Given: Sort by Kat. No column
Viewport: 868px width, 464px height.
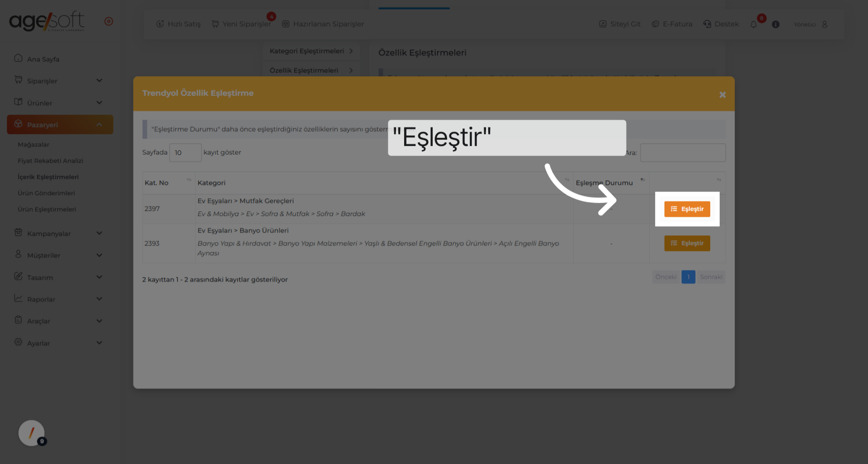Looking at the screenshot, I should pyautogui.click(x=169, y=183).
